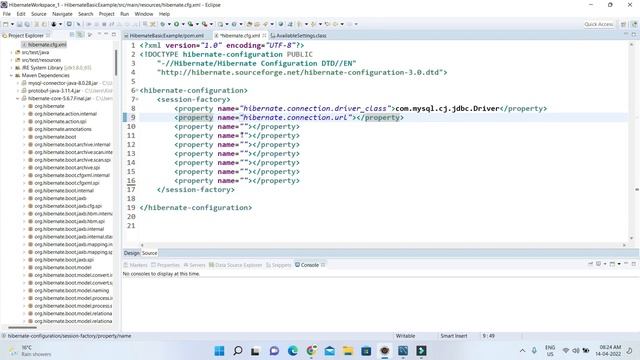Close the Project Explorer tab
This screenshot has height=360, width=640.
[x=48, y=36]
